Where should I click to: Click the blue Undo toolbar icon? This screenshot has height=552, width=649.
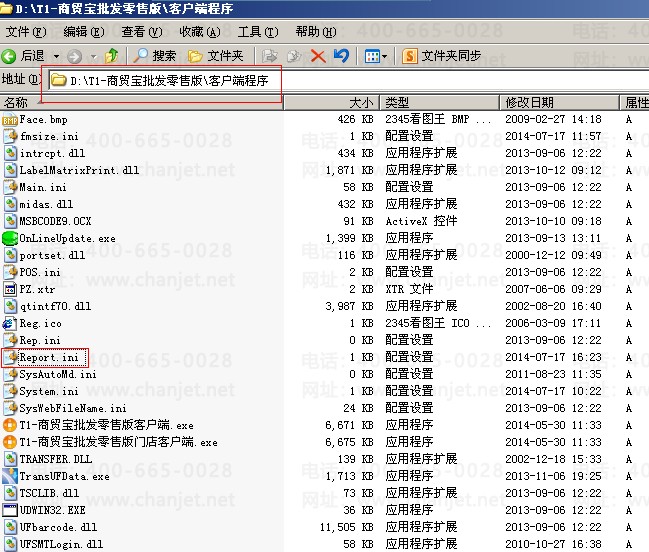[342, 56]
